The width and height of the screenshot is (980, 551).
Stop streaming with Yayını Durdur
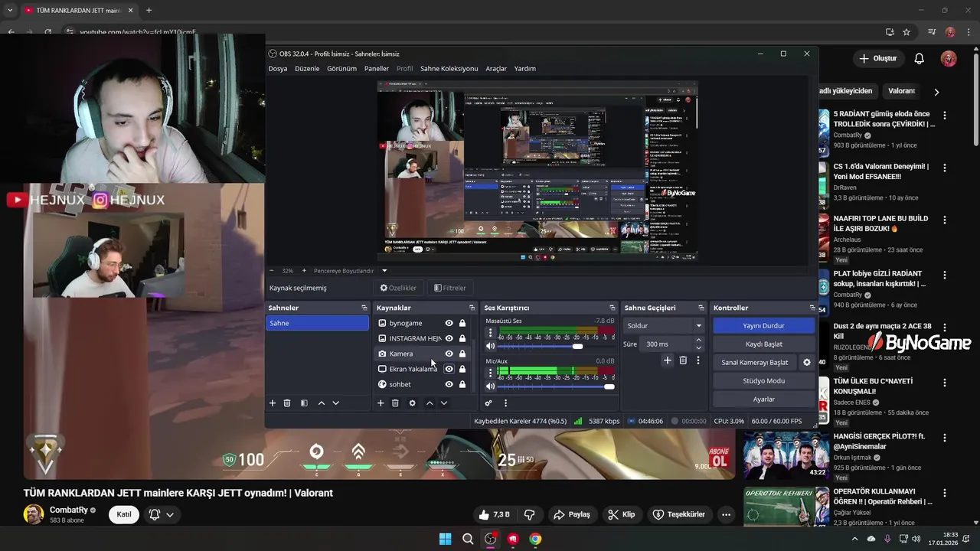point(763,326)
